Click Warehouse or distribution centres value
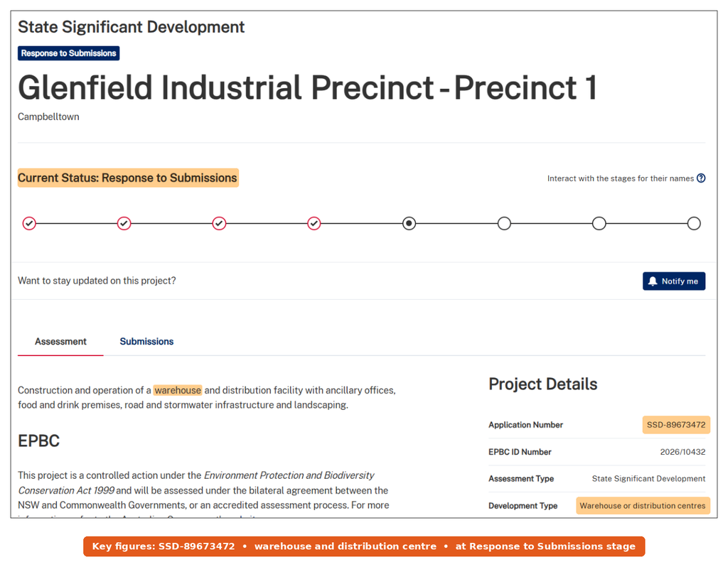 coord(643,506)
